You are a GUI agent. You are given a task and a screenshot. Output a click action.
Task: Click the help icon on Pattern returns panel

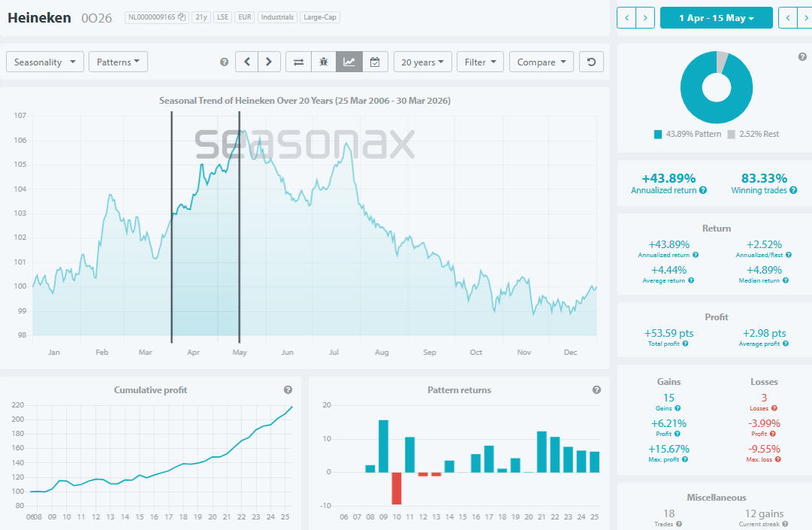coord(596,389)
